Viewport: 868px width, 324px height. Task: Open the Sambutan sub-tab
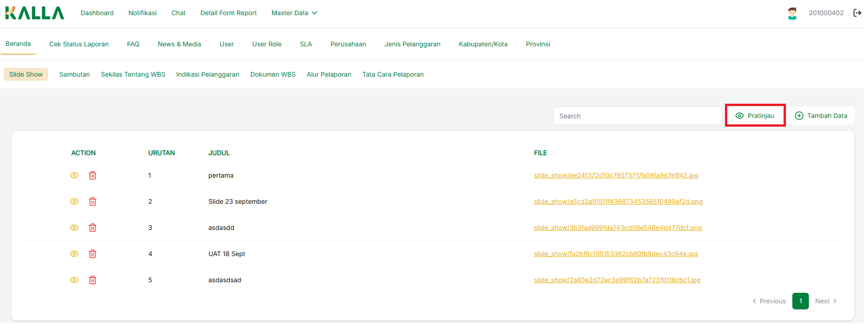click(74, 74)
